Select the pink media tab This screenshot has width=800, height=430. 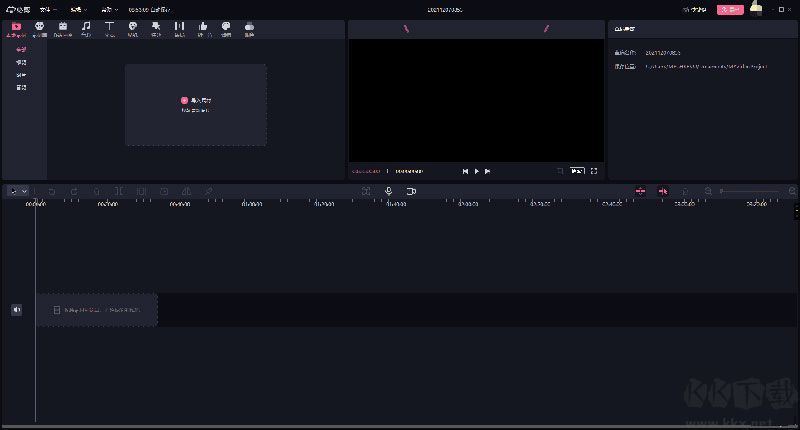(15, 28)
